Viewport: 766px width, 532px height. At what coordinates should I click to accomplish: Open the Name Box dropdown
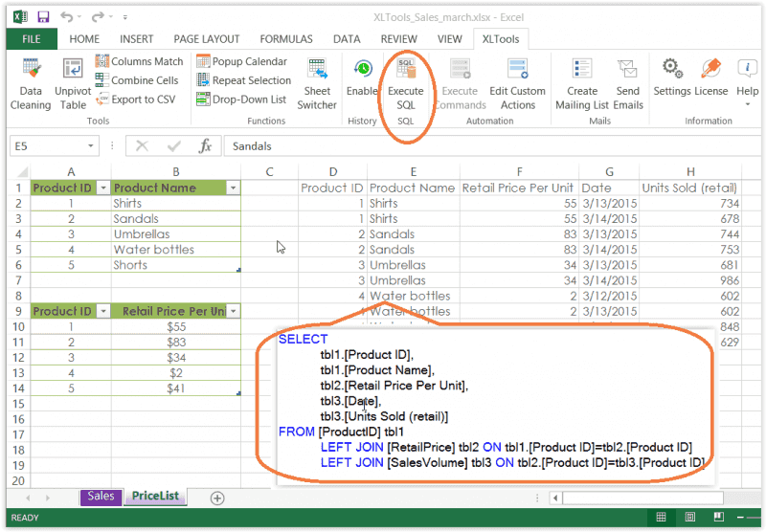pos(91,146)
